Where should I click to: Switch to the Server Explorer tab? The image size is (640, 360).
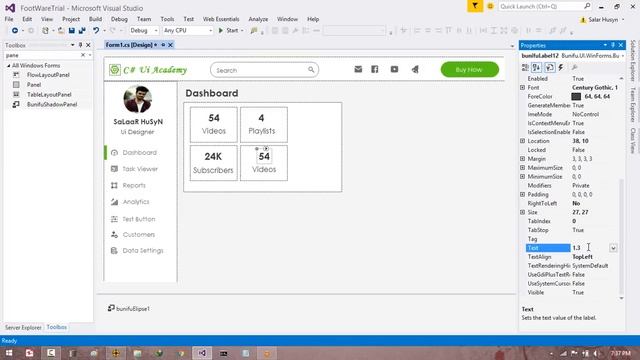click(x=23, y=327)
